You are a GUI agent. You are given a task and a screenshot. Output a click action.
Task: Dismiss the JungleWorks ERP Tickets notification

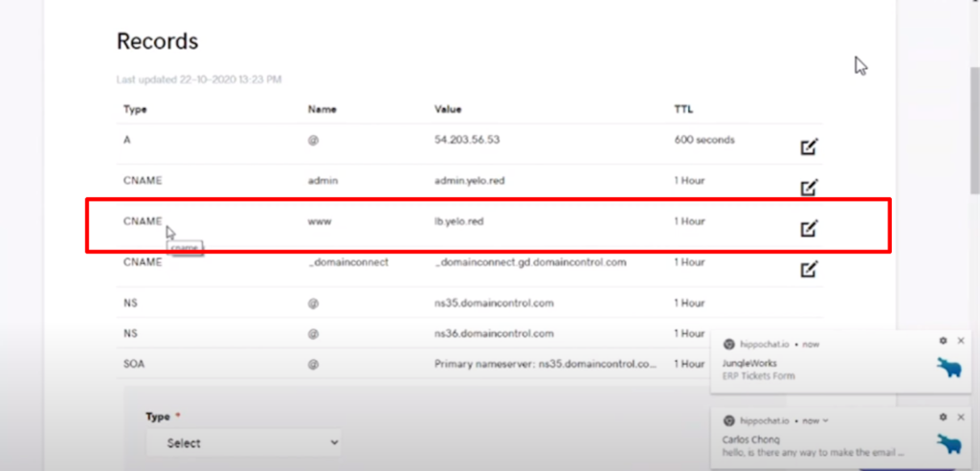(x=961, y=341)
